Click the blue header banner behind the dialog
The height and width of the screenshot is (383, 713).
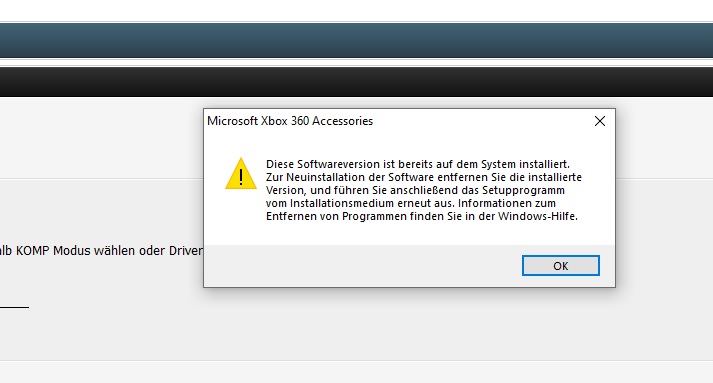[356, 40]
